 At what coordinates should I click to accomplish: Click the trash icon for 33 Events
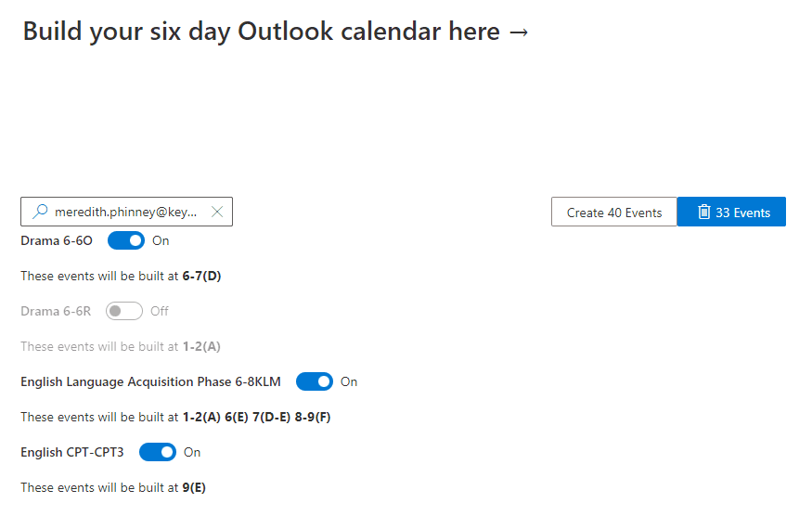point(704,212)
